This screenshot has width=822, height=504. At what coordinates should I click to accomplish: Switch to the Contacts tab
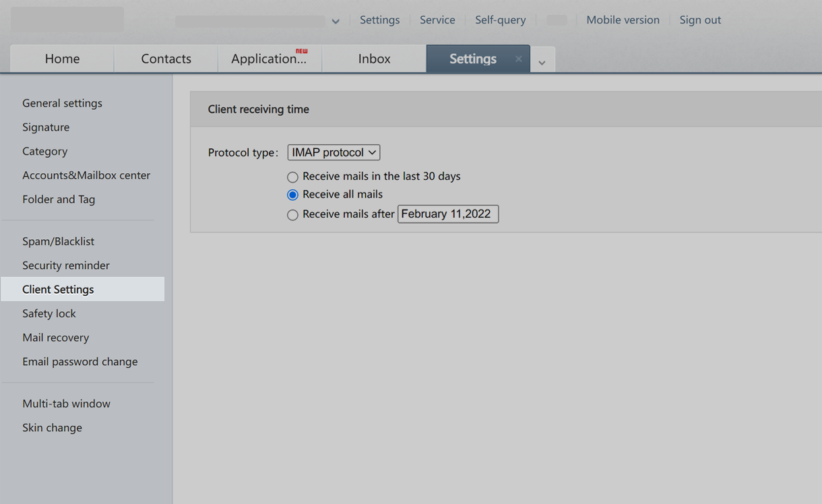(x=166, y=59)
